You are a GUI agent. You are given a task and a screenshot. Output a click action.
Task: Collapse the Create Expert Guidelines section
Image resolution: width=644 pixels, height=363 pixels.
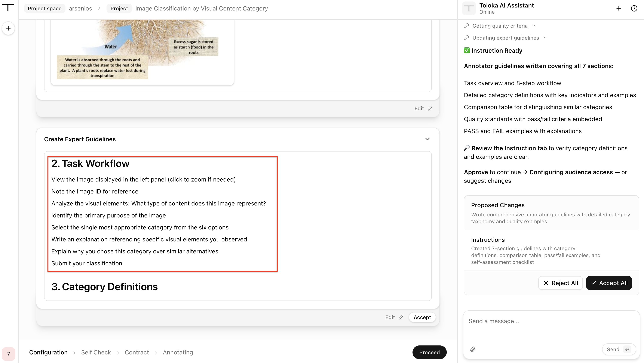[x=427, y=139]
